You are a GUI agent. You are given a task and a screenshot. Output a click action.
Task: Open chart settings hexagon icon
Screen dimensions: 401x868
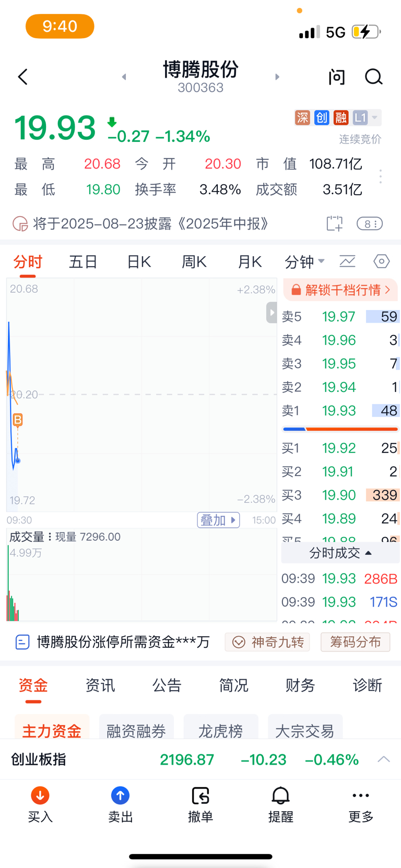[x=382, y=261]
